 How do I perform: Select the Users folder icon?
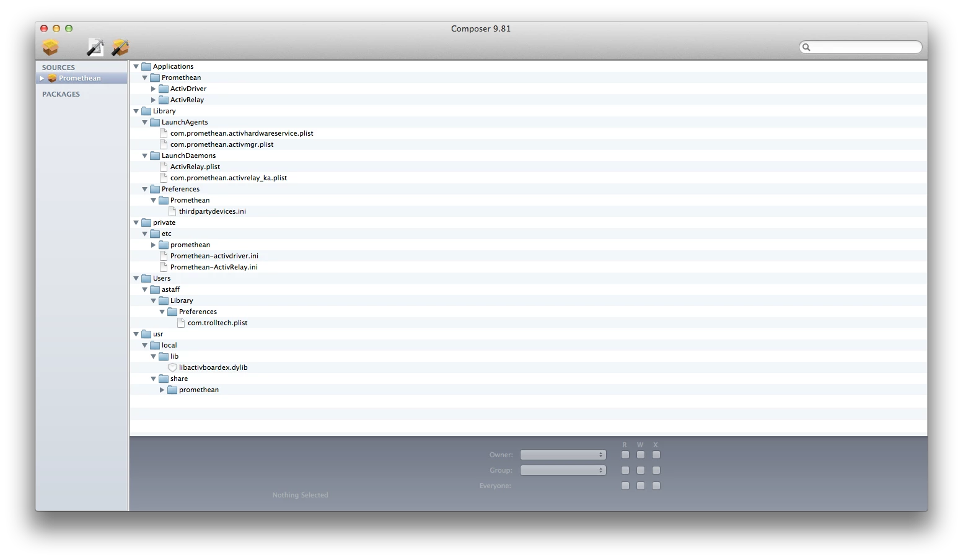(x=146, y=278)
